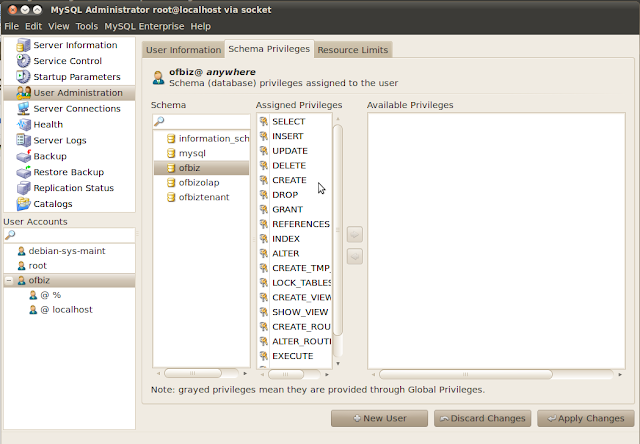
Task: Open the View menu
Action: click(x=59, y=26)
